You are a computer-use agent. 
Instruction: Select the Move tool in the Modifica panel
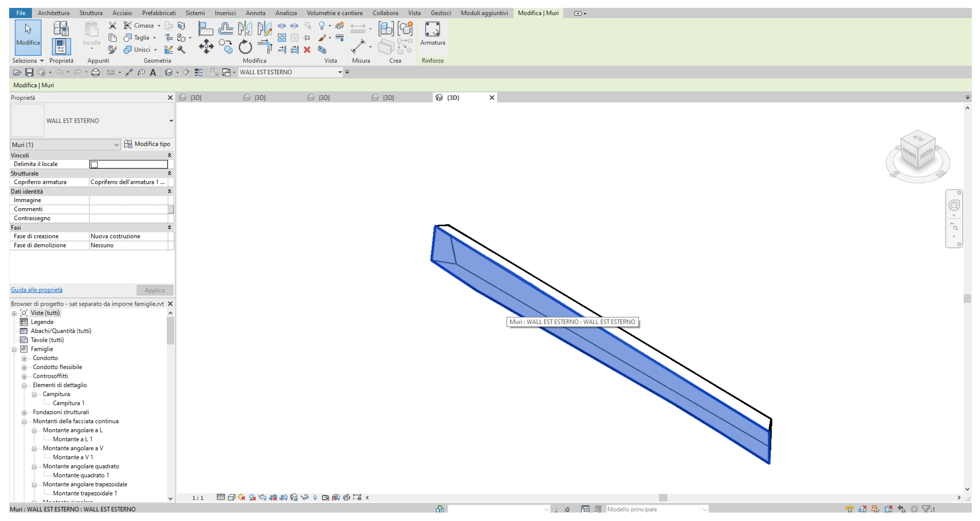206,47
